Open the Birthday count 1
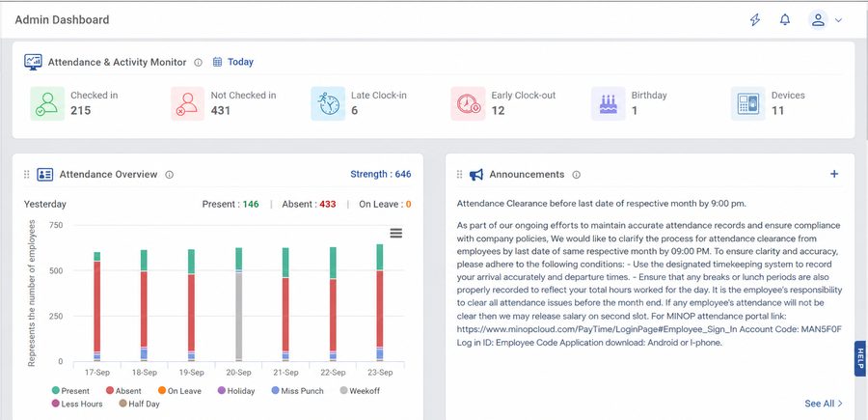 coord(635,110)
